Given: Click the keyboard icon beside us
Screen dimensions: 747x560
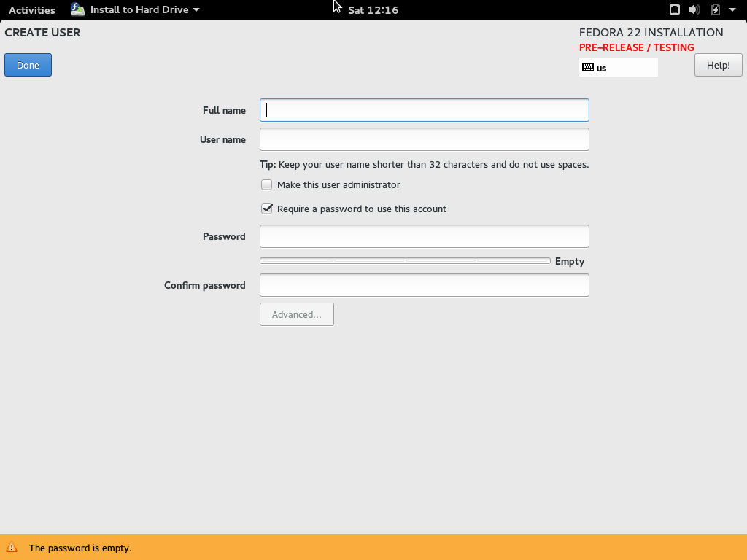Looking at the screenshot, I should point(588,67).
